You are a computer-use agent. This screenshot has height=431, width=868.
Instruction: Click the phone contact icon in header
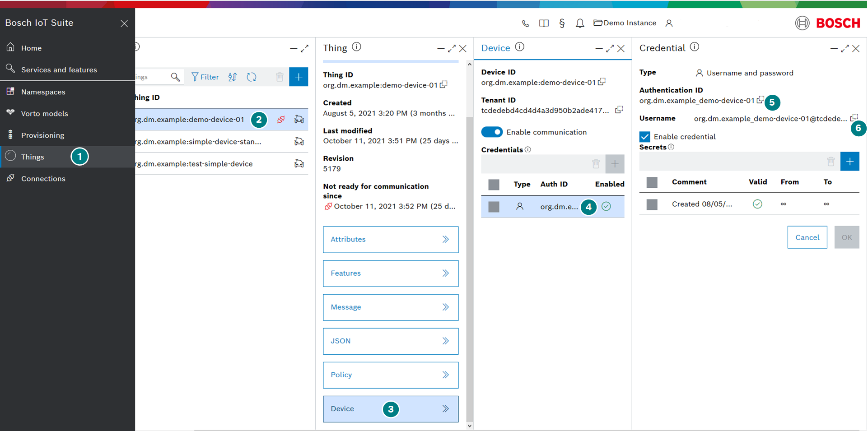(526, 23)
